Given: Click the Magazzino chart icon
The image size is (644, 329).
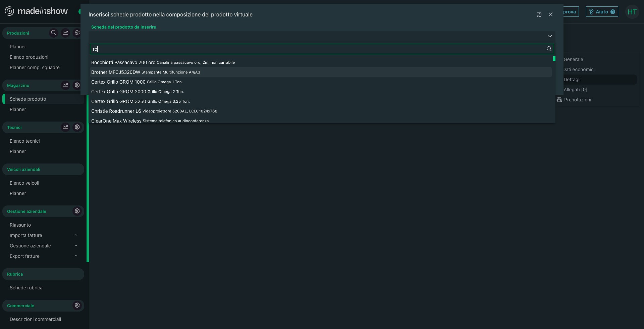Looking at the screenshot, I should (x=65, y=85).
